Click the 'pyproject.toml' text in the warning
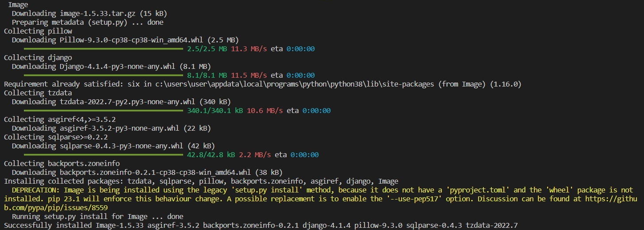 478,190
